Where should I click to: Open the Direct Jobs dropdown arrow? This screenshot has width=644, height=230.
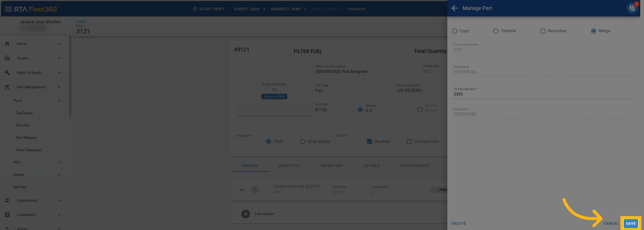click(264, 9)
